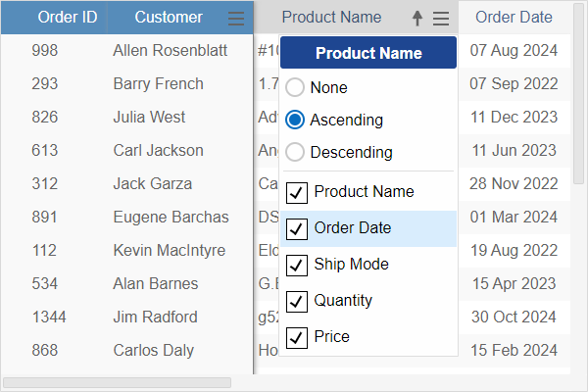Click order date 15 Feb 2024
The width and height of the screenshot is (588, 392).
(x=514, y=351)
